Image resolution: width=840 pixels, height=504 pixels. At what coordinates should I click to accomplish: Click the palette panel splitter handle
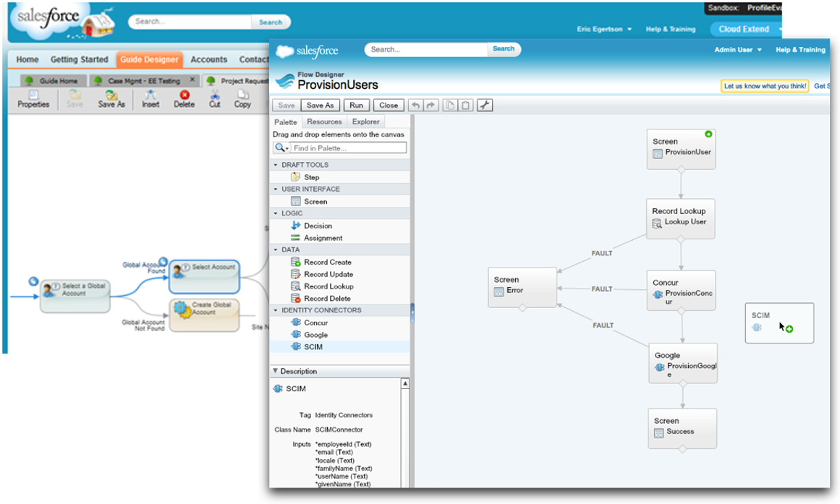click(x=412, y=313)
